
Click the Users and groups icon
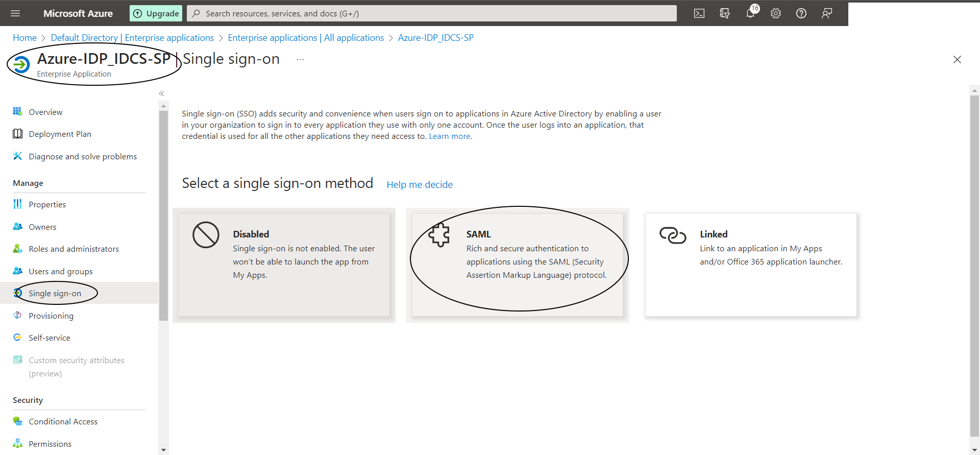pos(17,271)
